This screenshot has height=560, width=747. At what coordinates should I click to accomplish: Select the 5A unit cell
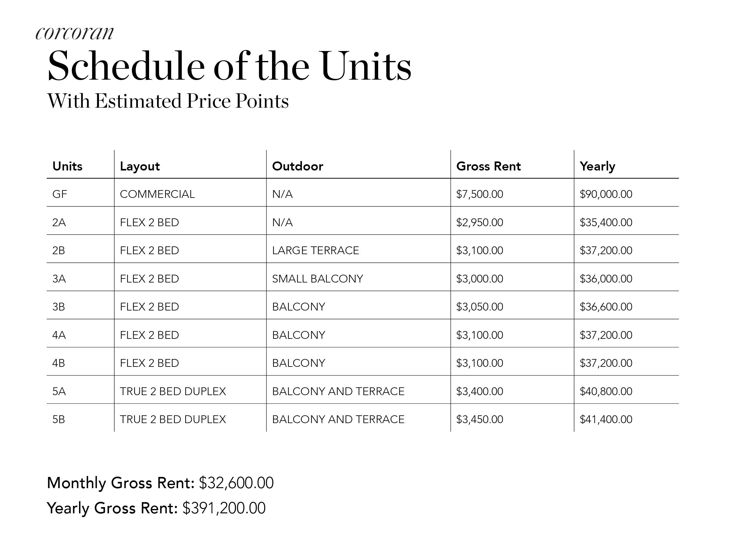click(59, 391)
